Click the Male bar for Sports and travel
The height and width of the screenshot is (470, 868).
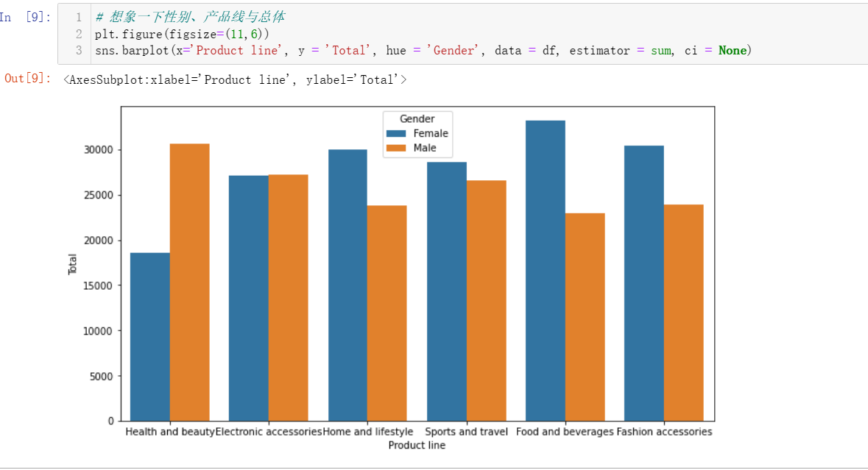486,301
